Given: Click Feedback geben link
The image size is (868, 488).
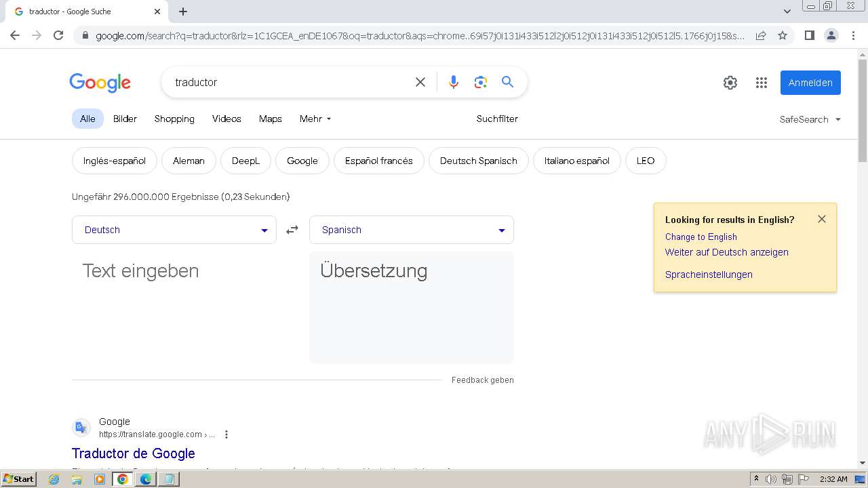Looking at the screenshot, I should point(483,380).
